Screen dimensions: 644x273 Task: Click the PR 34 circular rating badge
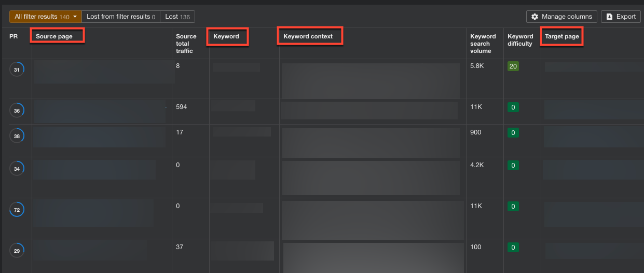17,169
